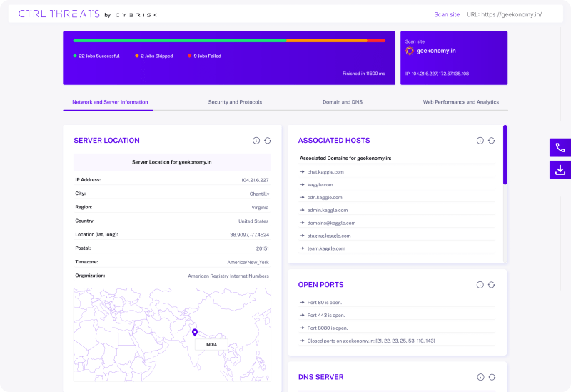Viewport: 571px width, 392px height.
Task: Click the Scan site link
Action: point(447,14)
